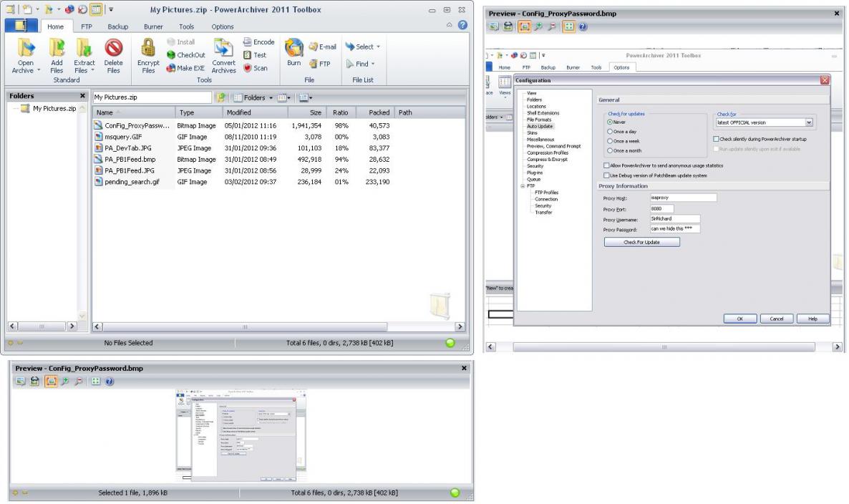Click the Open Archive ribbon icon

26,49
